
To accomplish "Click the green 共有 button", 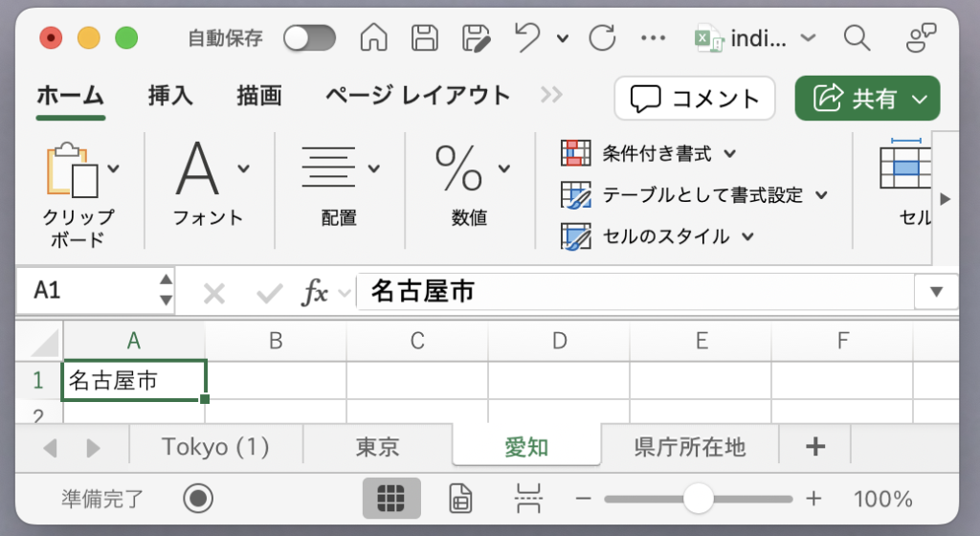I will 867,99.
